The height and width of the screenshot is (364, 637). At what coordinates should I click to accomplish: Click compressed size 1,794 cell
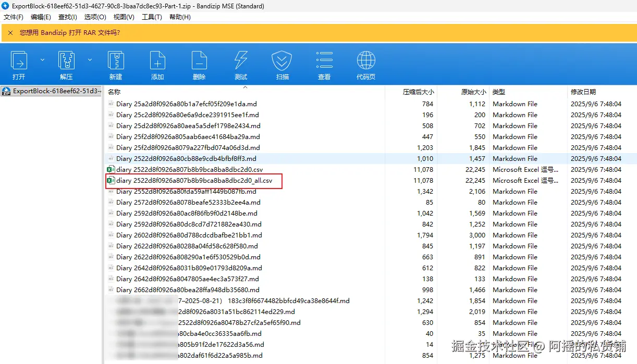pos(425,235)
